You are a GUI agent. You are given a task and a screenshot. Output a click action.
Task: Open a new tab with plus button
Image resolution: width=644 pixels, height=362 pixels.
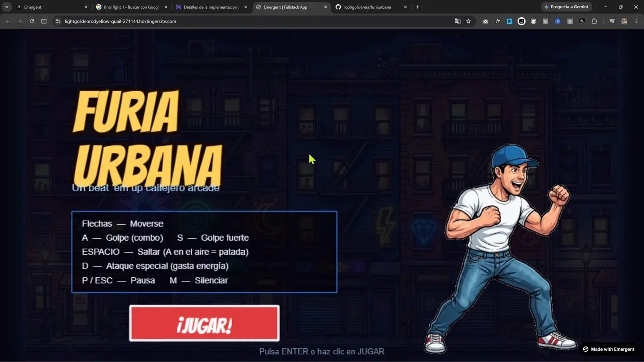click(417, 7)
